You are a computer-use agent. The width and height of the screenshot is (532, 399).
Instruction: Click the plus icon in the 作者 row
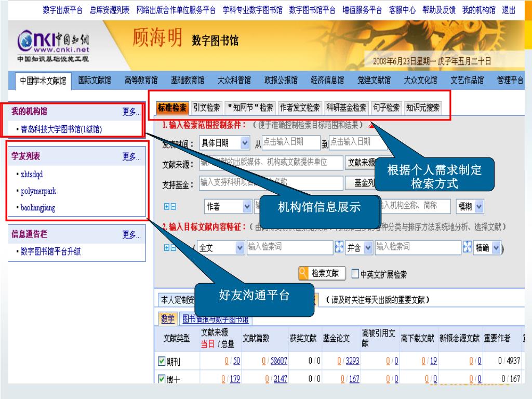click(167, 207)
